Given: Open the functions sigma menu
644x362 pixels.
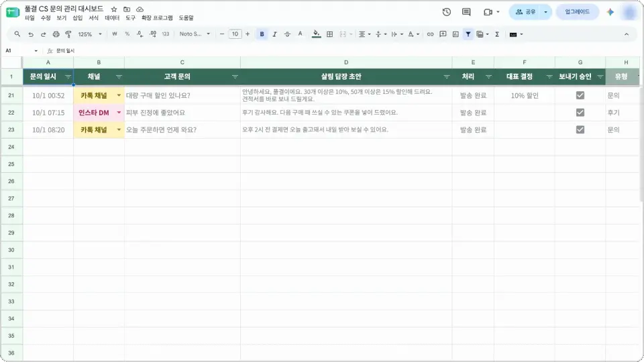Looking at the screenshot, I should (x=497, y=34).
